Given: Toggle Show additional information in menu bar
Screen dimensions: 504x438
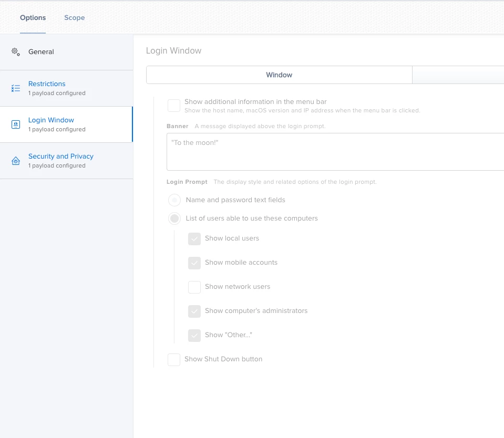Looking at the screenshot, I should (x=174, y=106).
